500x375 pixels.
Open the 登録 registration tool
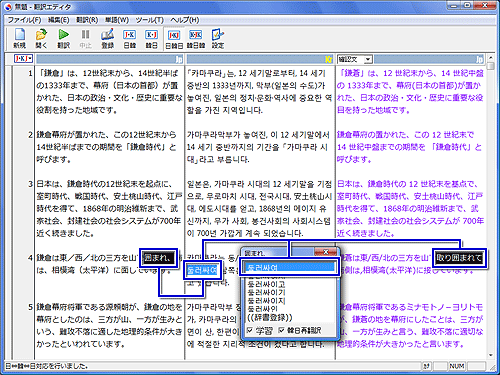(x=107, y=39)
